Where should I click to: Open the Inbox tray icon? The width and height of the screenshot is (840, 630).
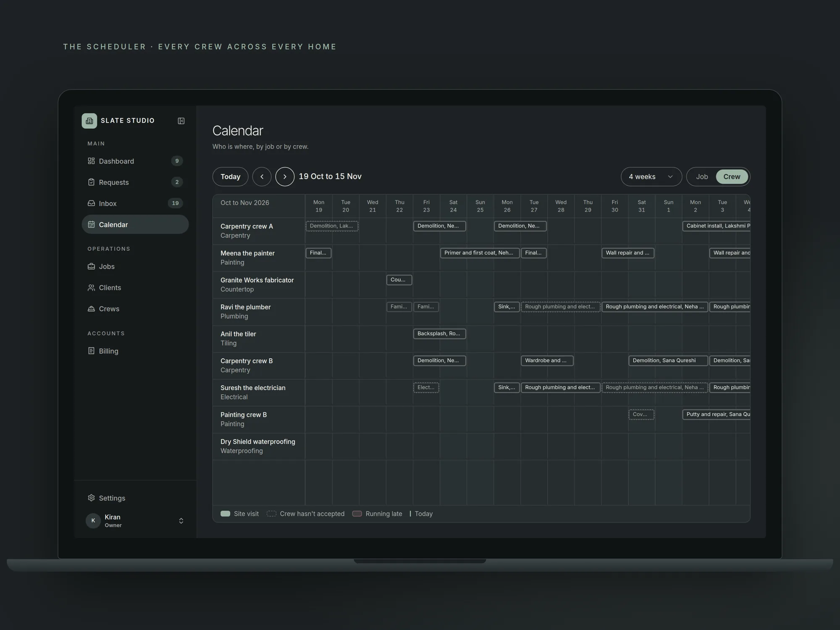pos(91,203)
